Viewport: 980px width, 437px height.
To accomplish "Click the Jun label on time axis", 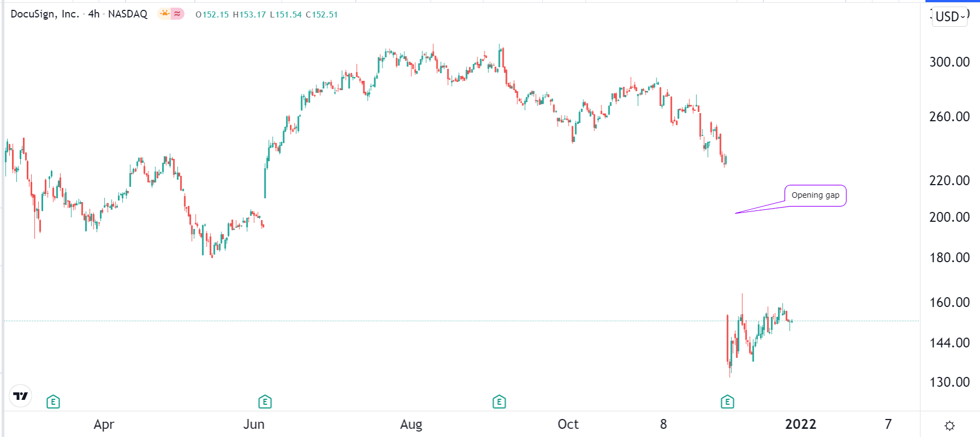I will pos(254,424).
